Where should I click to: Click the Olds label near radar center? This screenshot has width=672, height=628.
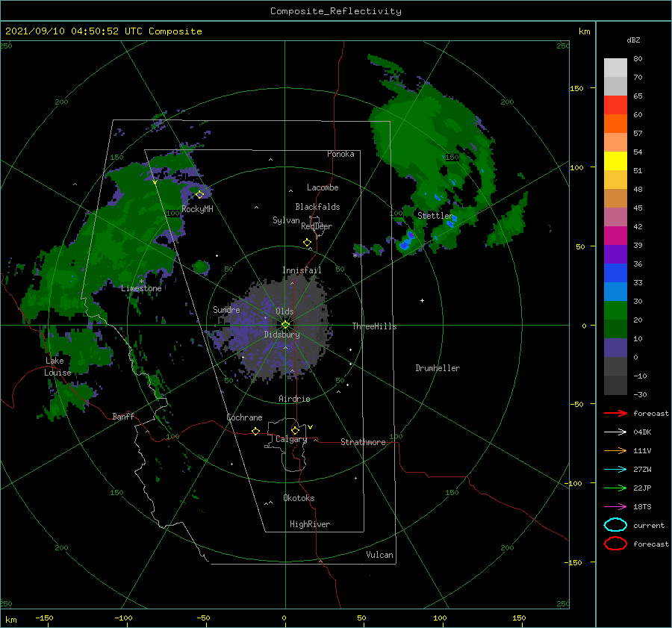(x=284, y=311)
